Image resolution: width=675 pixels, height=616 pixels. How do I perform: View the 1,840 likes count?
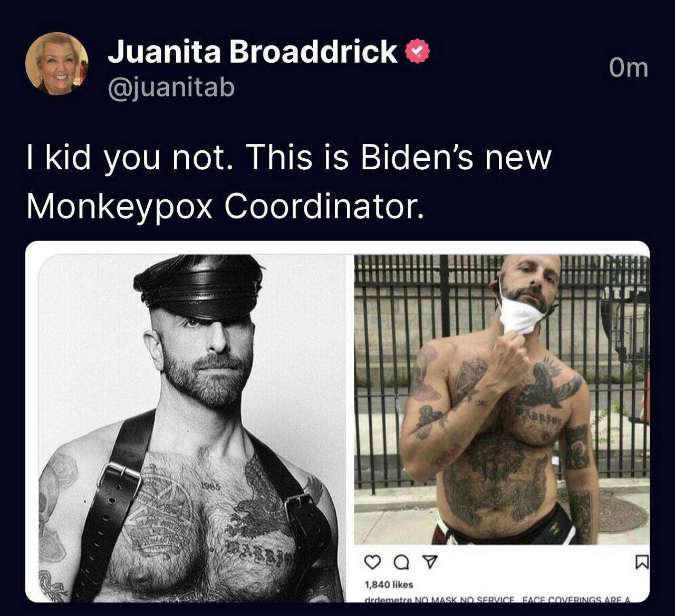pyautogui.click(x=389, y=584)
